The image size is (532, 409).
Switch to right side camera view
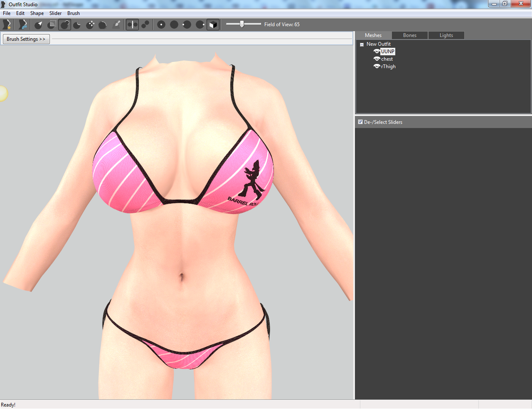(200, 25)
